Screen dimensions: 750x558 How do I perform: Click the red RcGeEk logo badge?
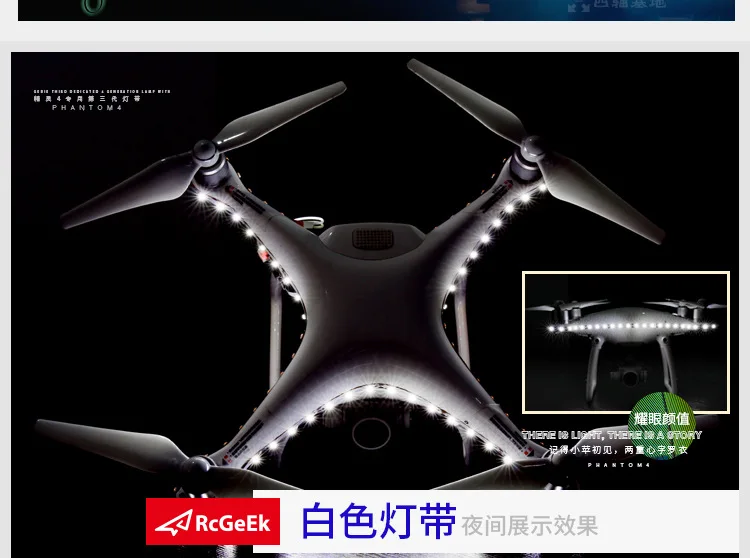pyautogui.click(x=213, y=522)
